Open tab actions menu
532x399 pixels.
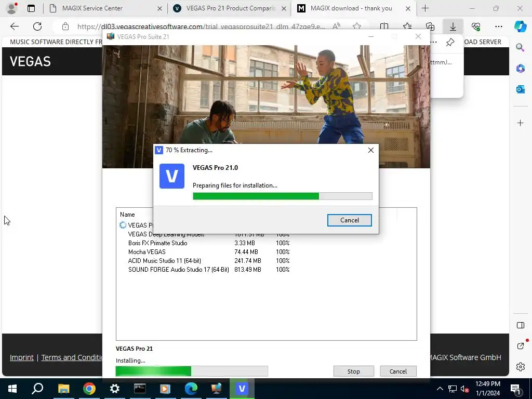[x=31, y=8]
